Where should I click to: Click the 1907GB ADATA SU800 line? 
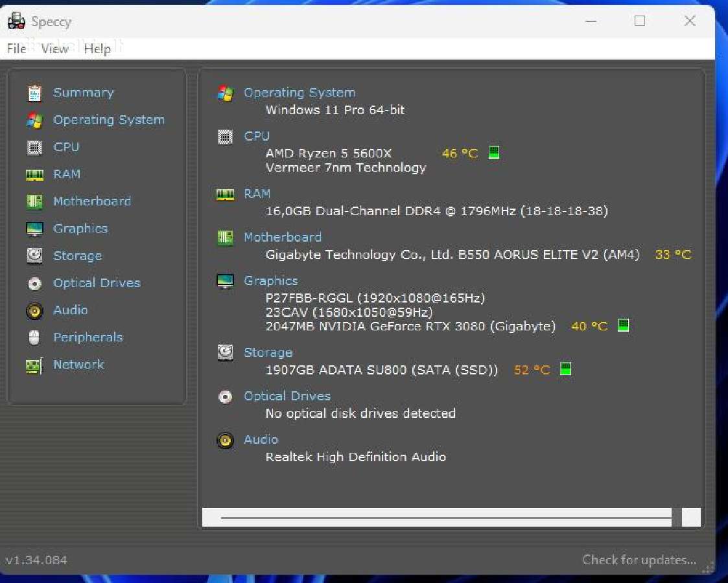381,370
